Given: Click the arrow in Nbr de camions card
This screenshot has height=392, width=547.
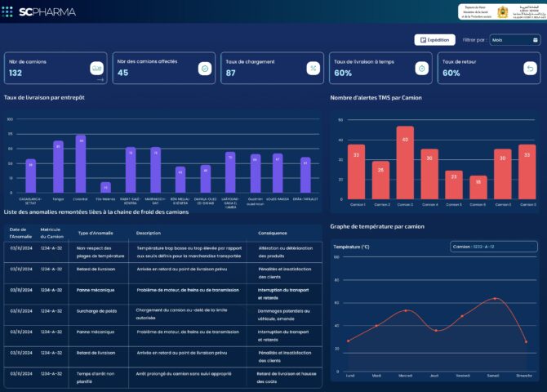Looking at the screenshot, I should point(100,79).
